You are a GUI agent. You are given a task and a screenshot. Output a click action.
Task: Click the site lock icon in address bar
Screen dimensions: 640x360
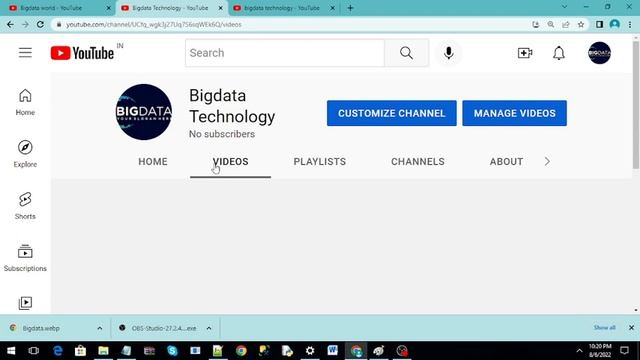pyautogui.click(x=59, y=24)
